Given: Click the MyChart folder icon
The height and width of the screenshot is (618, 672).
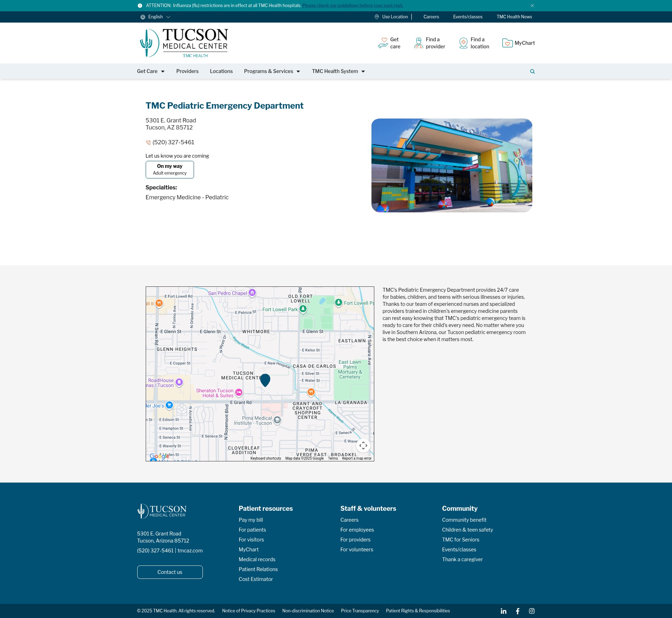Looking at the screenshot, I should (x=507, y=43).
